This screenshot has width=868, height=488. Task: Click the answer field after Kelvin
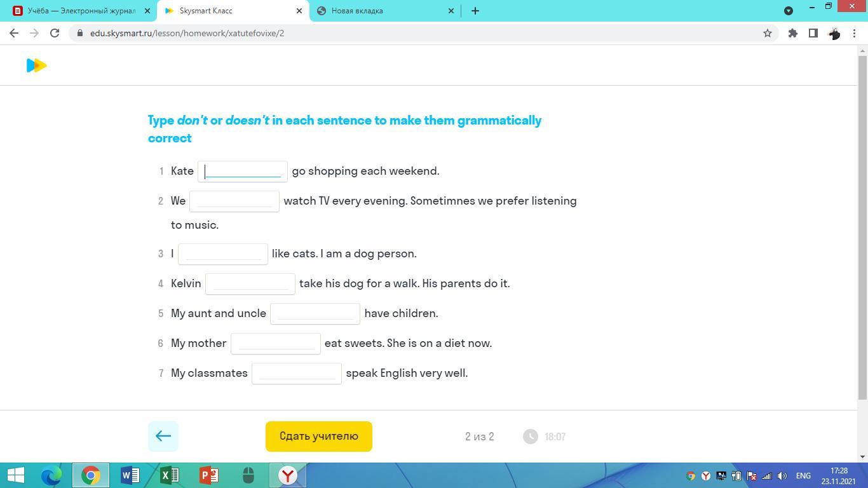[x=250, y=284]
